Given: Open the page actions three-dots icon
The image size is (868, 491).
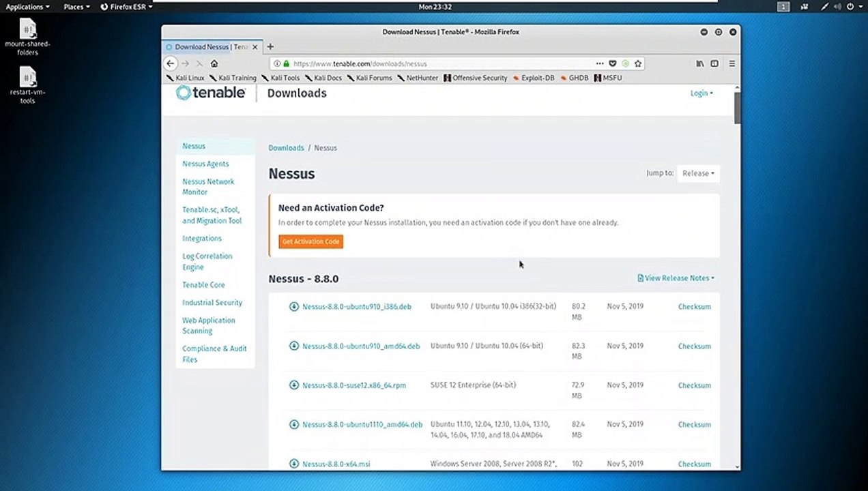Looking at the screenshot, I should [x=600, y=63].
